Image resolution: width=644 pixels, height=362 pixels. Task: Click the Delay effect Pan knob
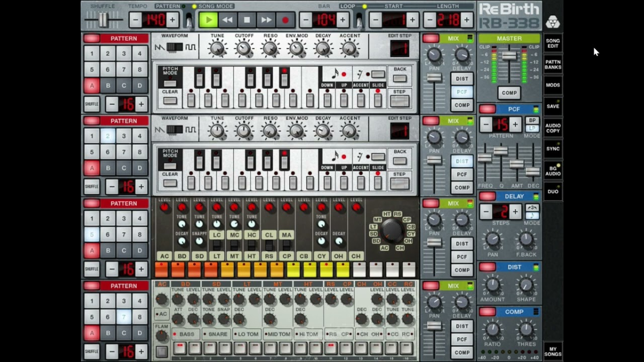(x=493, y=239)
